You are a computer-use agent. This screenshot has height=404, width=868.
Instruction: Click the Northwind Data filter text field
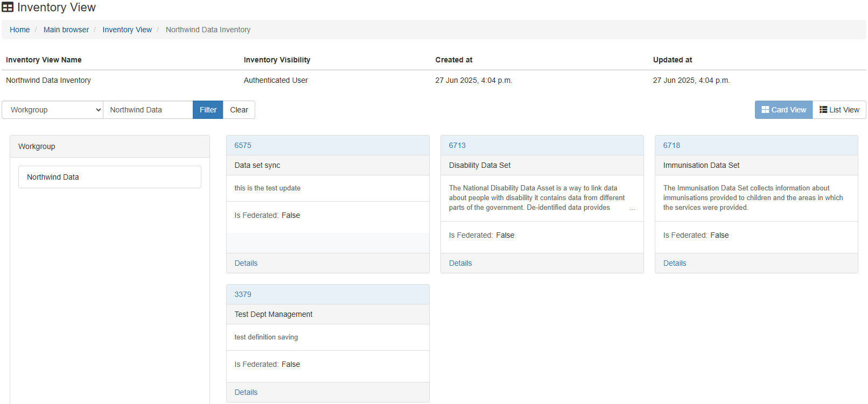pos(148,110)
